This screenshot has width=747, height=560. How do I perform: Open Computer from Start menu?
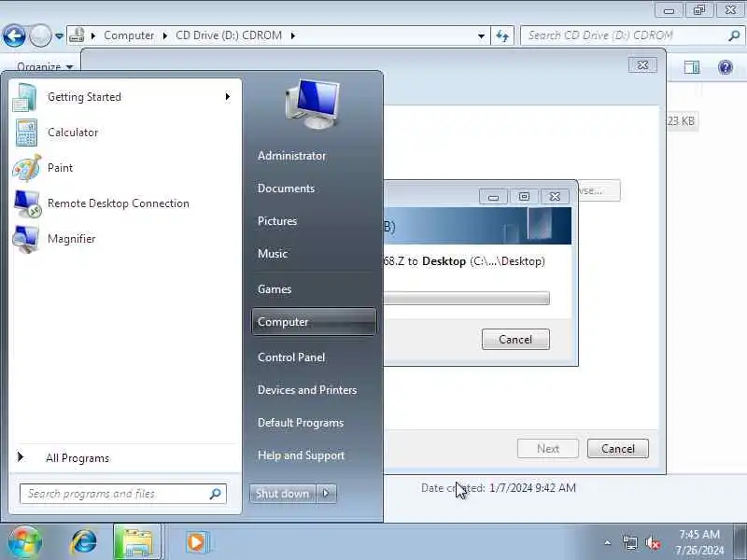tap(314, 322)
